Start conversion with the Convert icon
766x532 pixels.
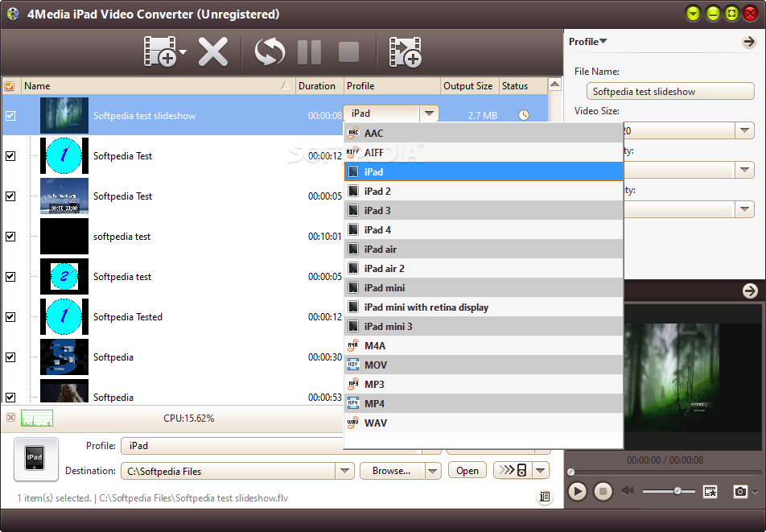pyautogui.click(x=270, y=52)
